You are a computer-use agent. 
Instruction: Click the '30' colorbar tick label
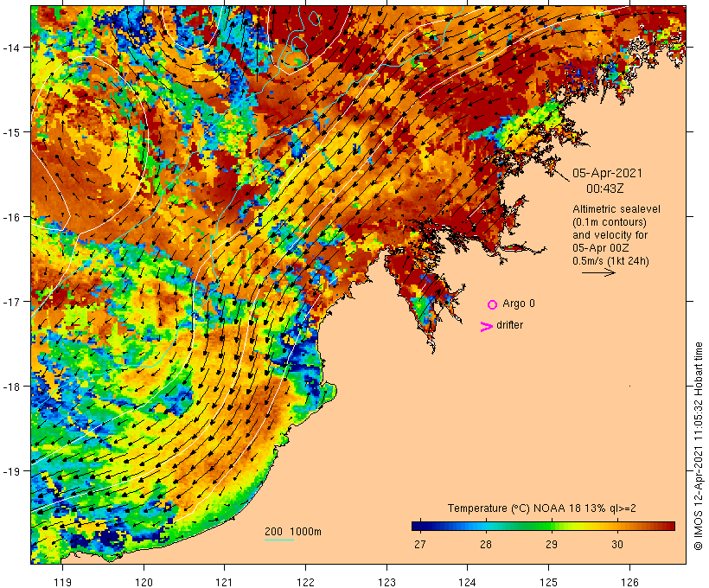[617, 545]
